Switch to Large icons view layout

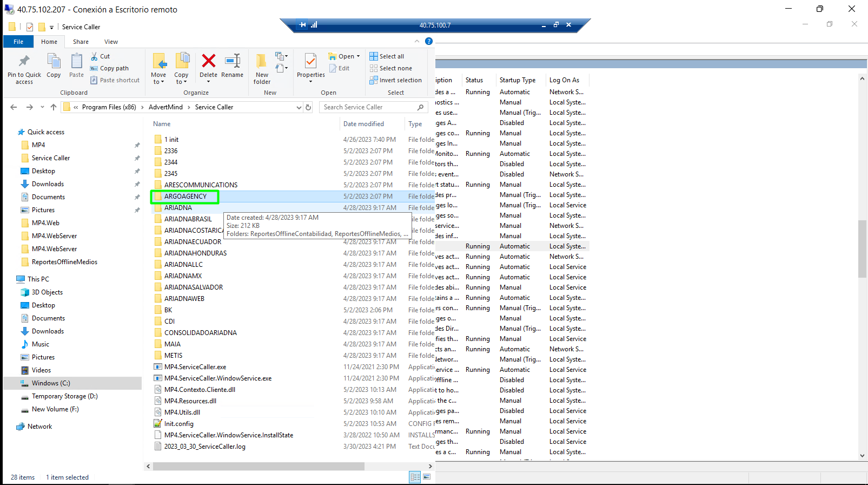[x=427, y=477]
